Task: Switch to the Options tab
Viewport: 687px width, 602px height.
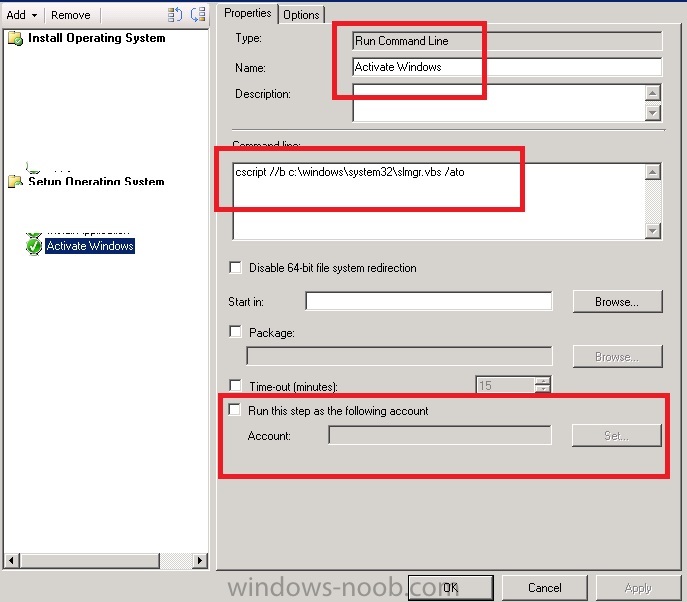Action: coord(301,15)
